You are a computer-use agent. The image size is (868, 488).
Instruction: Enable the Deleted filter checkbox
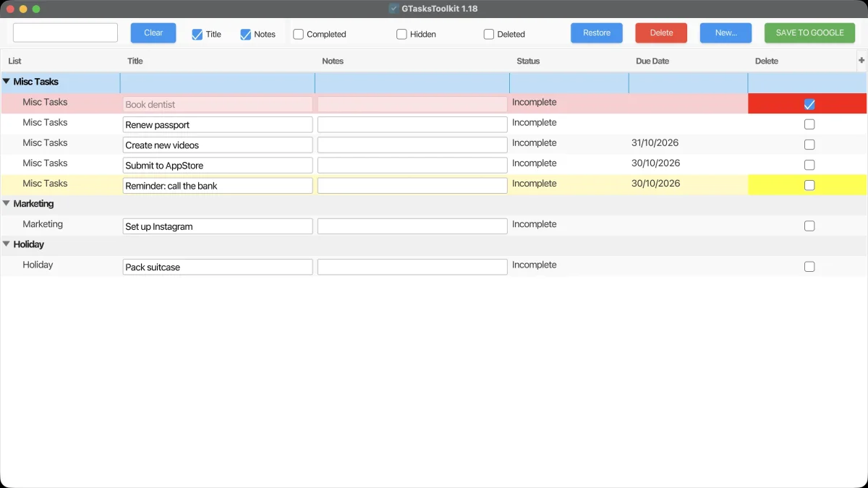point(489,34)
